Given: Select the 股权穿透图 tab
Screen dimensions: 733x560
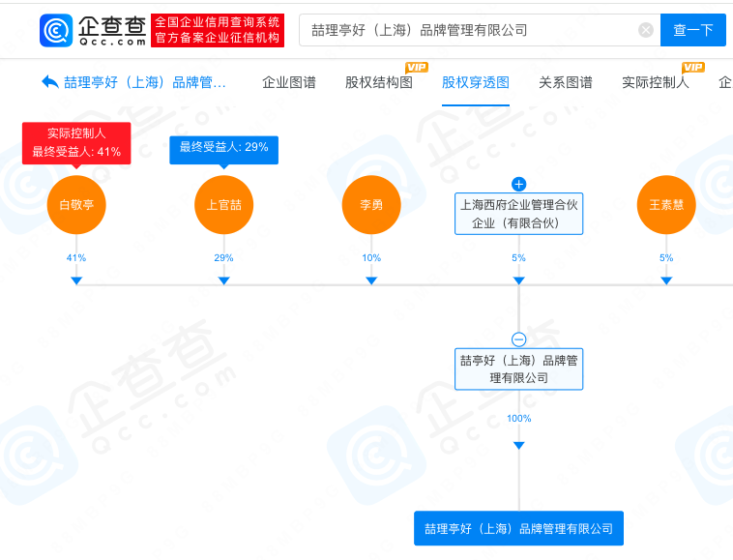Looking at the screenshot, I should (476, 83).
